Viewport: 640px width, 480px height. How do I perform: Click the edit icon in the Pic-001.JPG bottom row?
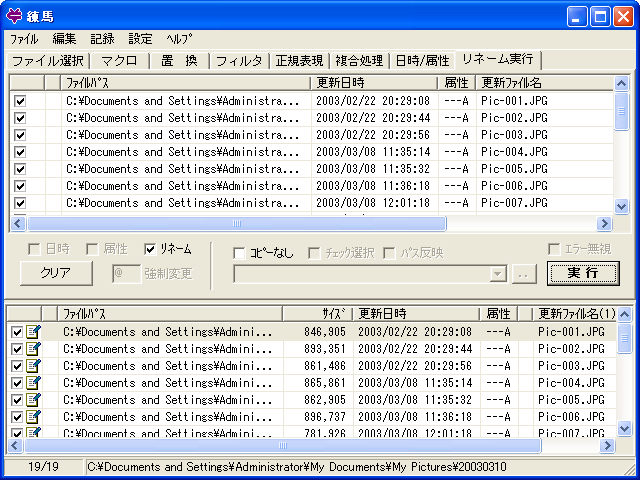coord(33,332)
